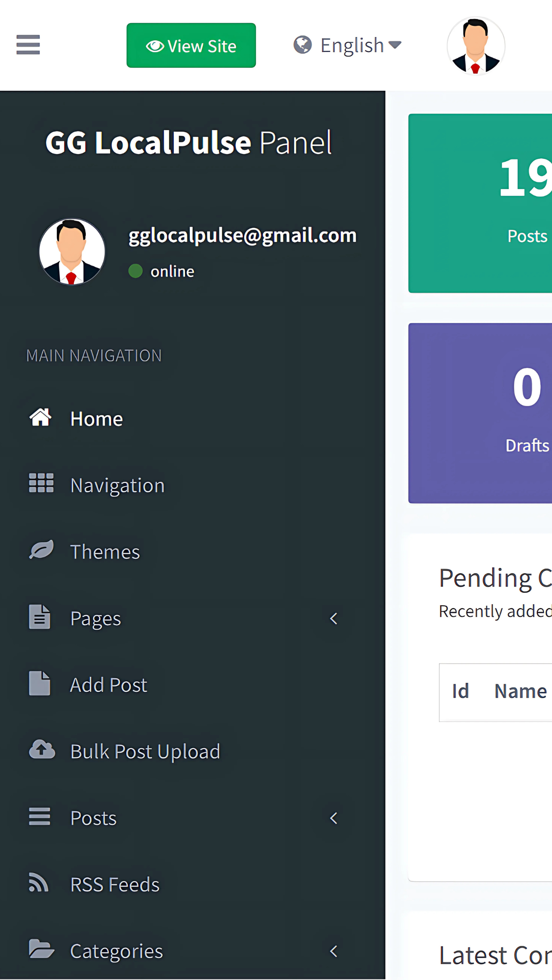552x980 pixels.
Task: Click the RSS Feeds icon
Action: (x=39, y=882)
